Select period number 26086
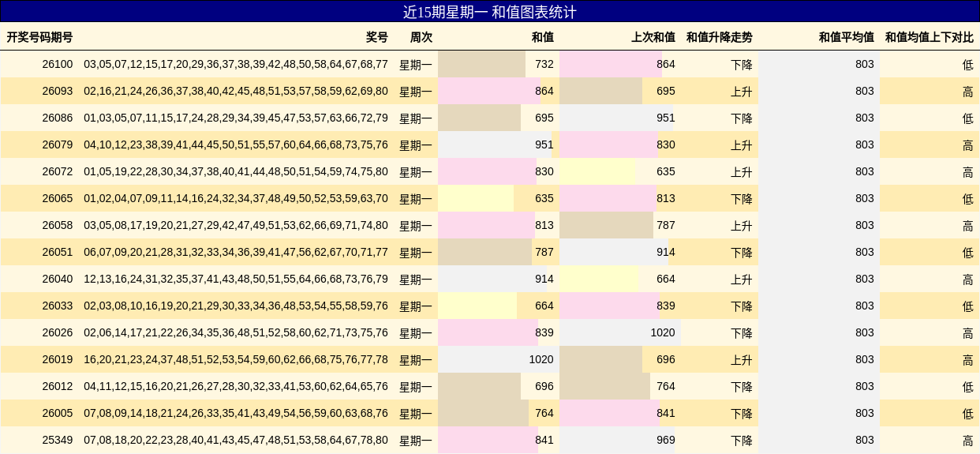 point(58,118)
